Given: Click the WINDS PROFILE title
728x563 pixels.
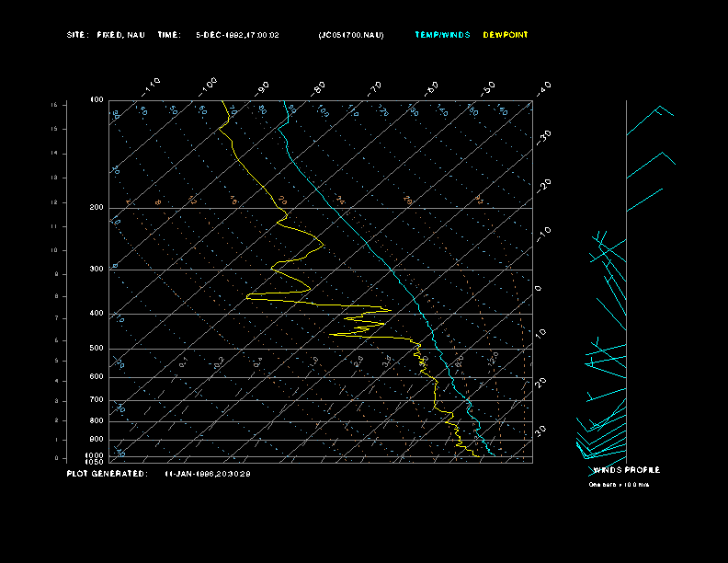Looking at the screenshot, I should (626, 470).
